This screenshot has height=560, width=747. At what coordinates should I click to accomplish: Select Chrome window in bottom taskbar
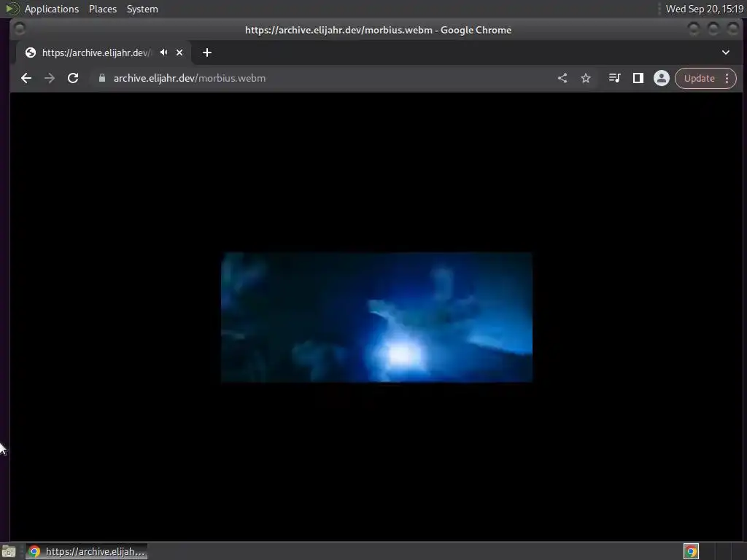click(x=86, y=551)
